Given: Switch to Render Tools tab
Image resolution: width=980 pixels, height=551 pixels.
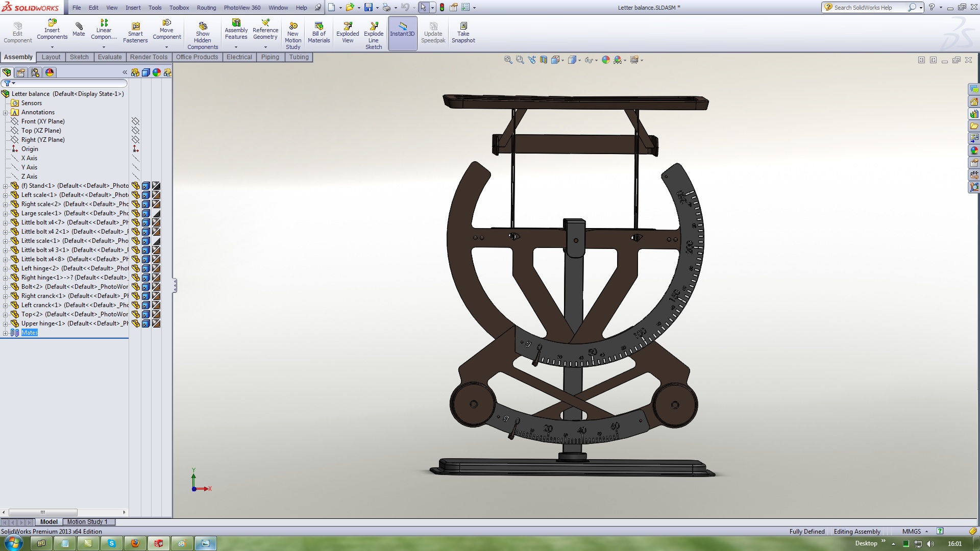Looking at the screenshot, I should [149, 57].
